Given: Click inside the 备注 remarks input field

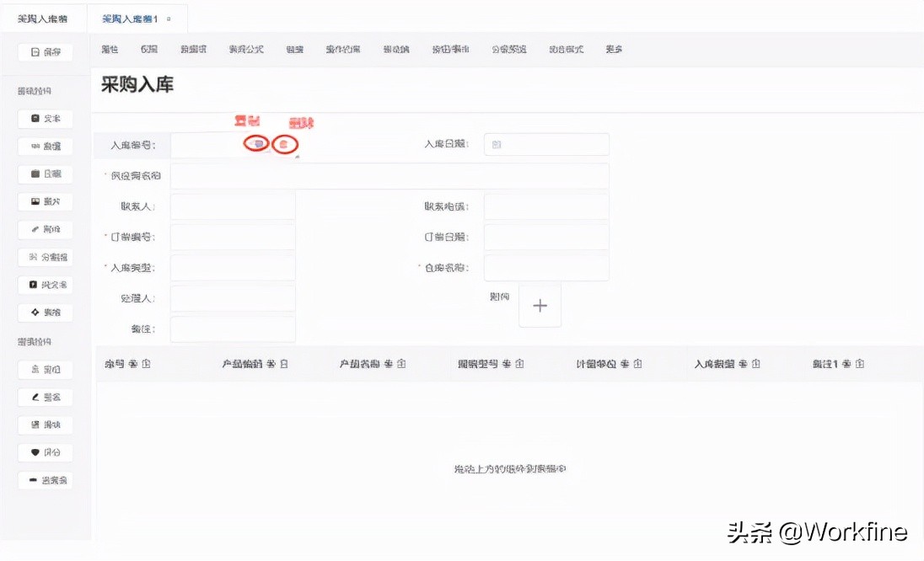Looking at the screenshot, I should tap(232, 330).
